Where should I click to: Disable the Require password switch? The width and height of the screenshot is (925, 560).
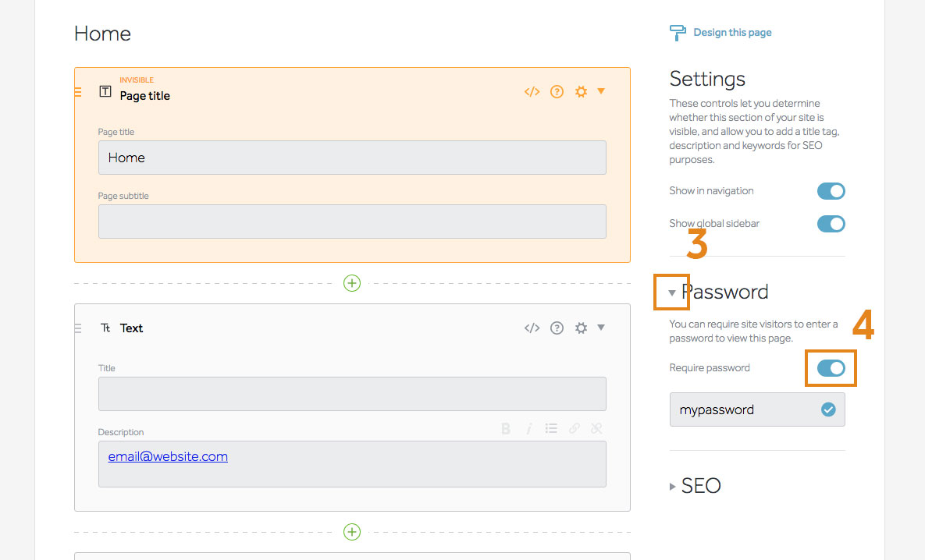click(831, 368)
